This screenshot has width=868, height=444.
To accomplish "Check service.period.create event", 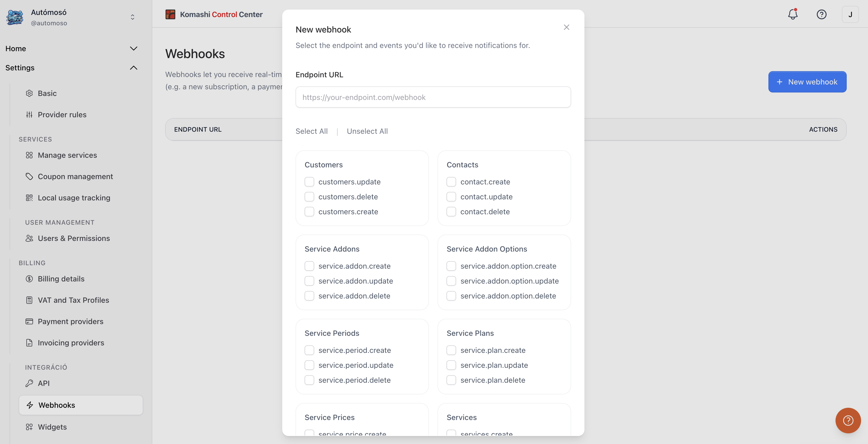I will point(309,350).
